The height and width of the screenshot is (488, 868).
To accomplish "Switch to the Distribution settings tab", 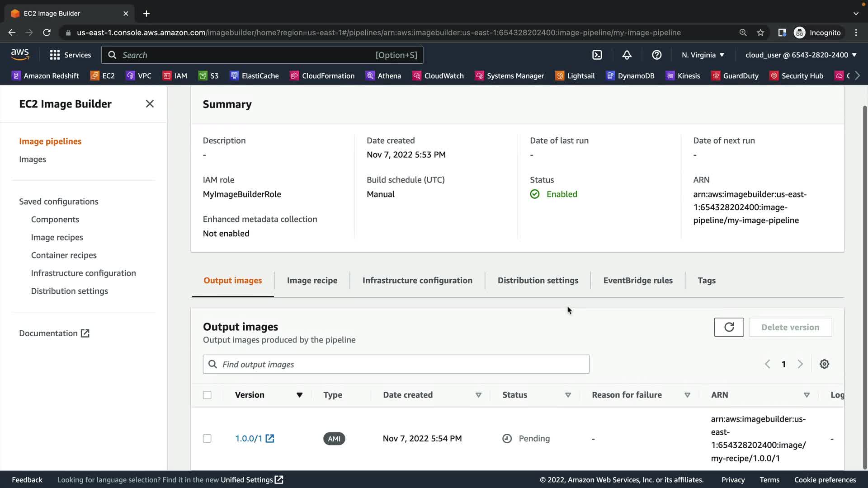I will tap(538, 281).
